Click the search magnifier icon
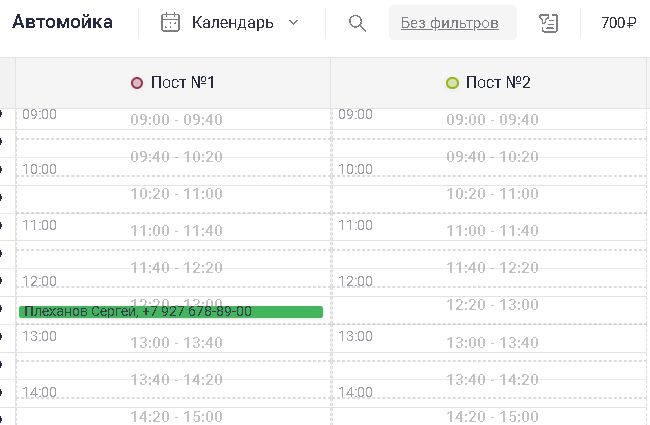The image size is (650, 425). pyautogui.click(x=357, y=23)
